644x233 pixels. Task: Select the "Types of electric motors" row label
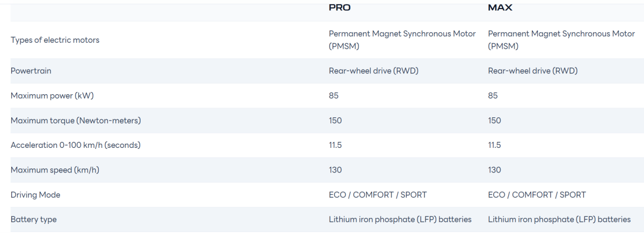[55, 40]
